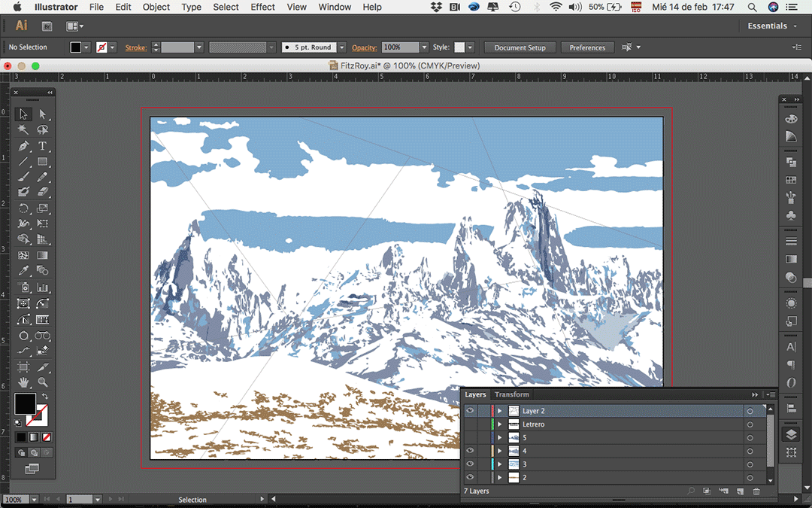Select the Line Segment tool
This screenshot has width=812, height=508.
tap(23, 162)
